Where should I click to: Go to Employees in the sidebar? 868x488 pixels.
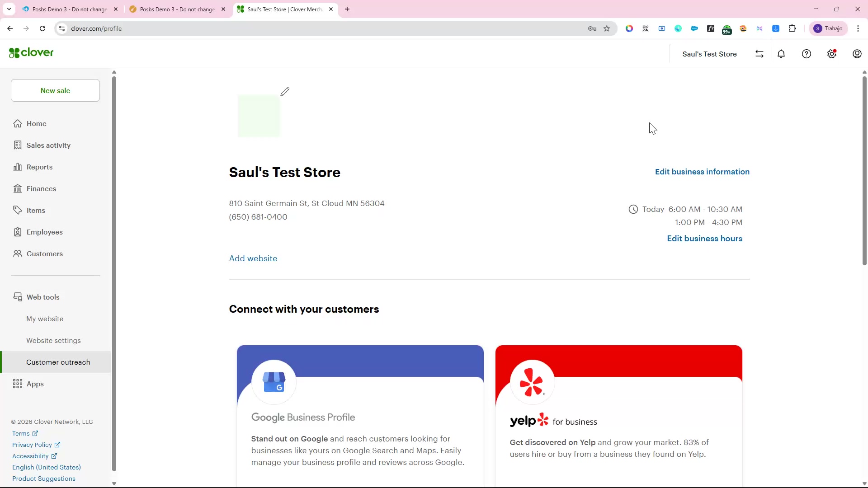pyautogui.click(x=44, y=232)
